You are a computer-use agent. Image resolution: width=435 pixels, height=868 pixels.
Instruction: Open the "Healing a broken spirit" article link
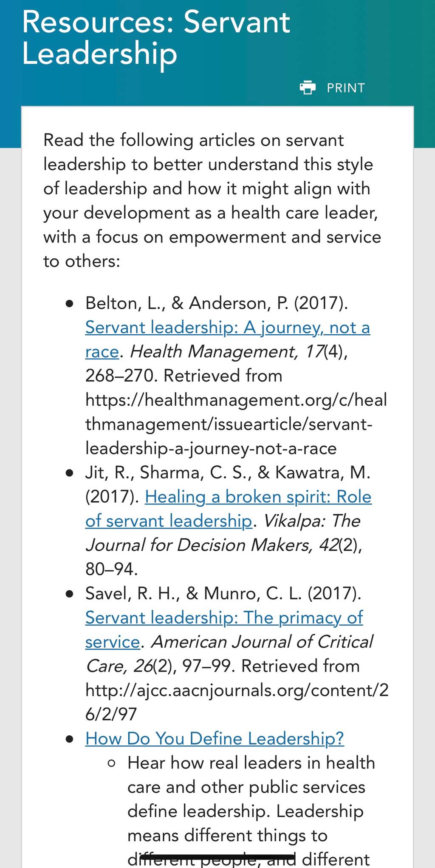click(x=258, y=497)
